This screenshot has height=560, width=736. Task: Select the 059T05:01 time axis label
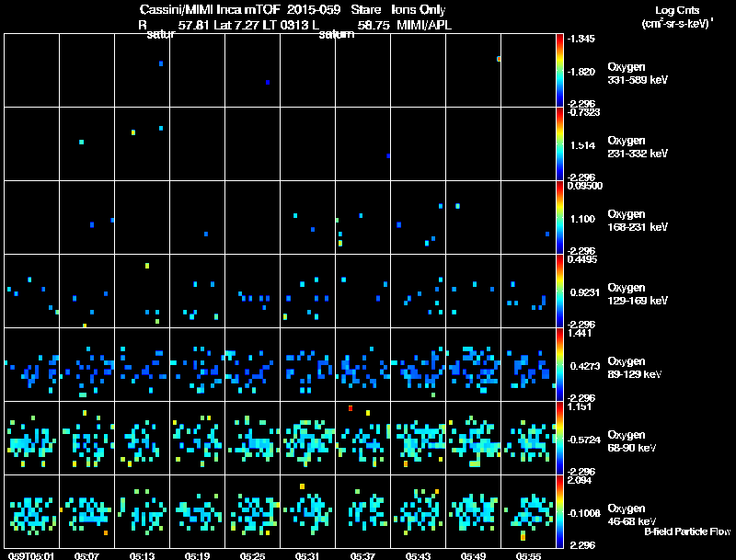tap(31, 555)
